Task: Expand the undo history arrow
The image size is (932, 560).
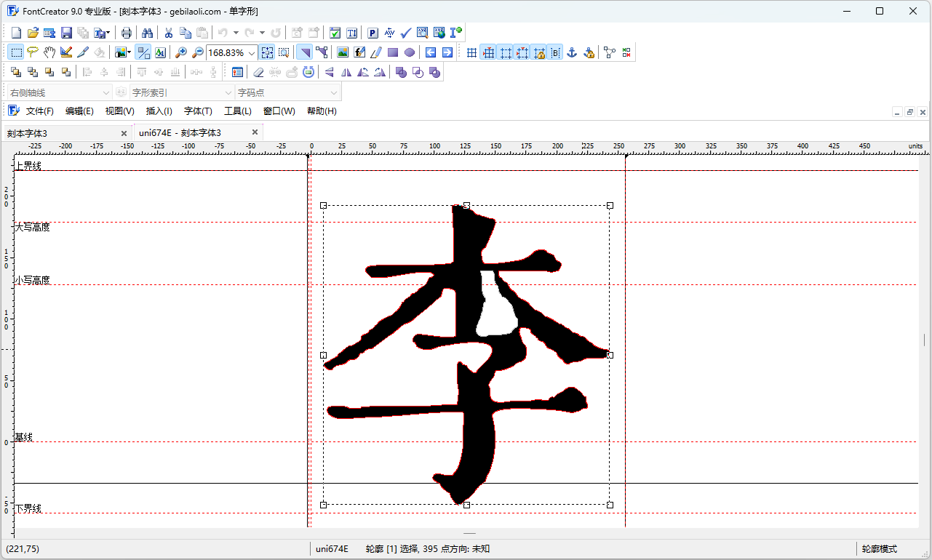Action: [236, 33]
